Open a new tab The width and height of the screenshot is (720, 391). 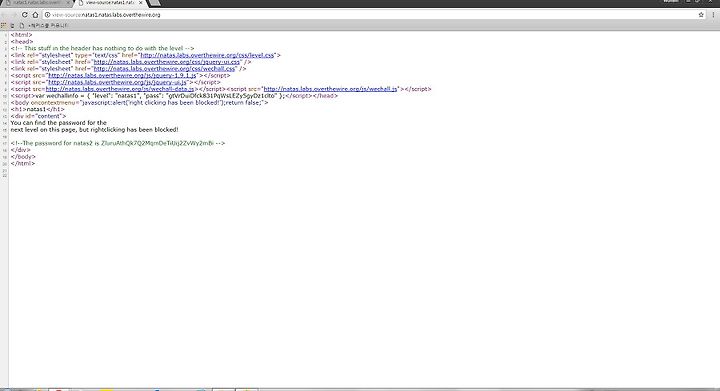(155, 3)
